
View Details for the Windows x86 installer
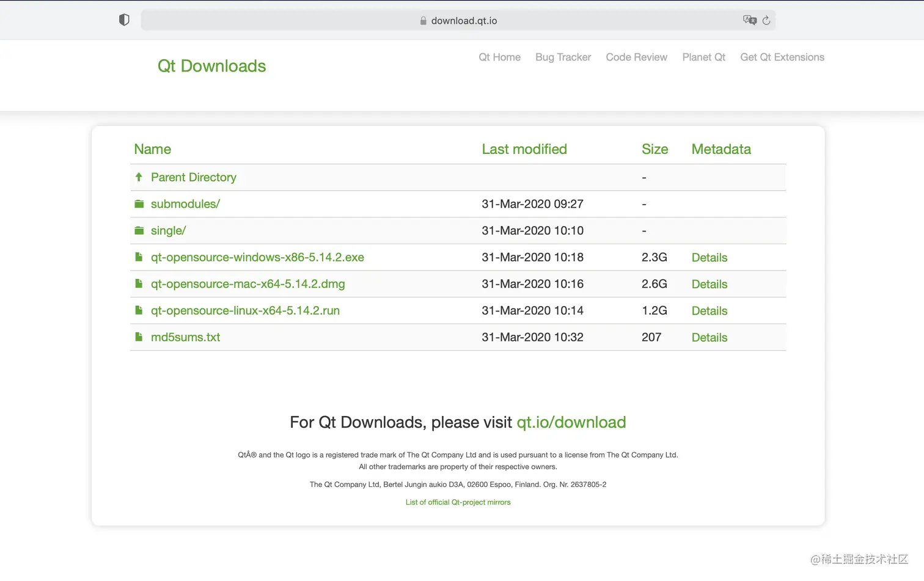[x=709, y=257]
